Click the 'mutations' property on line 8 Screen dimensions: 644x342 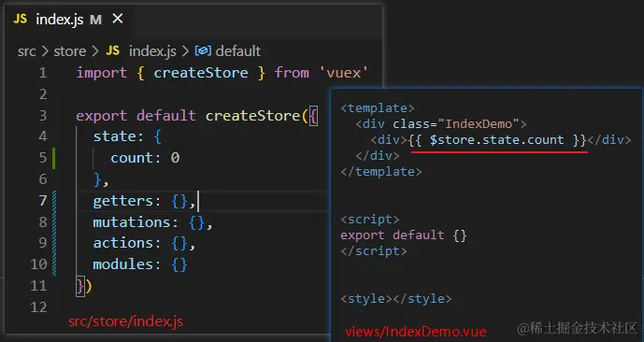point(132,222)
